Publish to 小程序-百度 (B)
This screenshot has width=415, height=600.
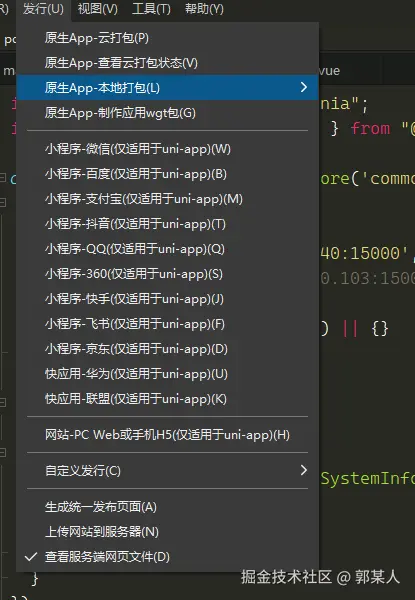[168, 174]
